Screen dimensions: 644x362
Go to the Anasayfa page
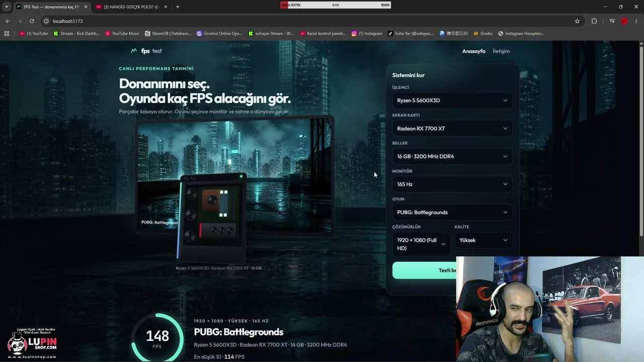click(x=474, y=51)
